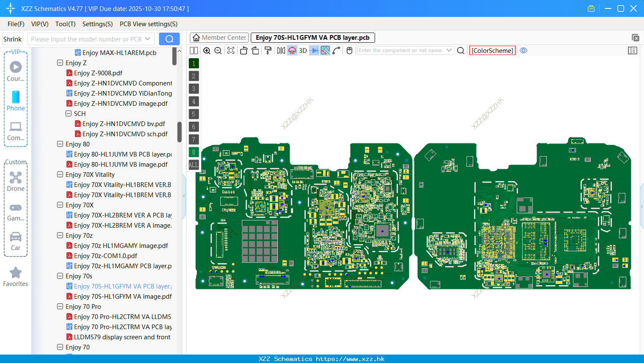Open Enjoy MAX-HL1AREM.pcb
This screenshot has height=363, width=644.
119,52
